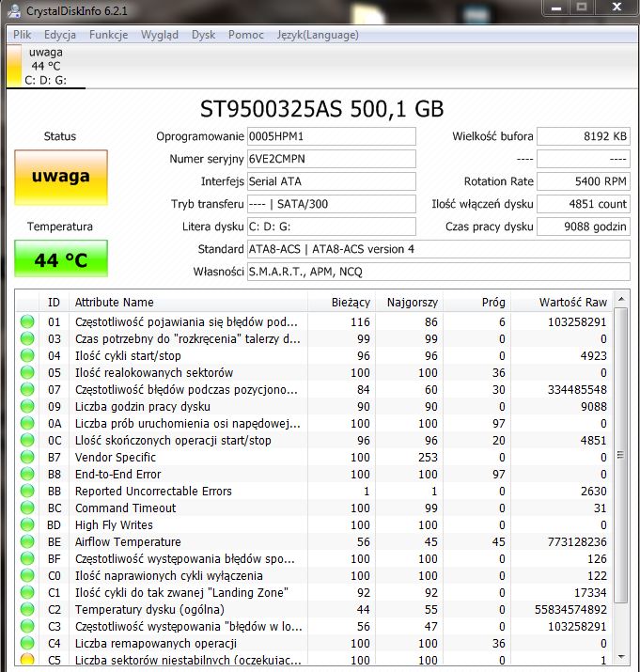Click status dot for attribute C3
The width and height of the screenshot is (640, 672).
27,627
